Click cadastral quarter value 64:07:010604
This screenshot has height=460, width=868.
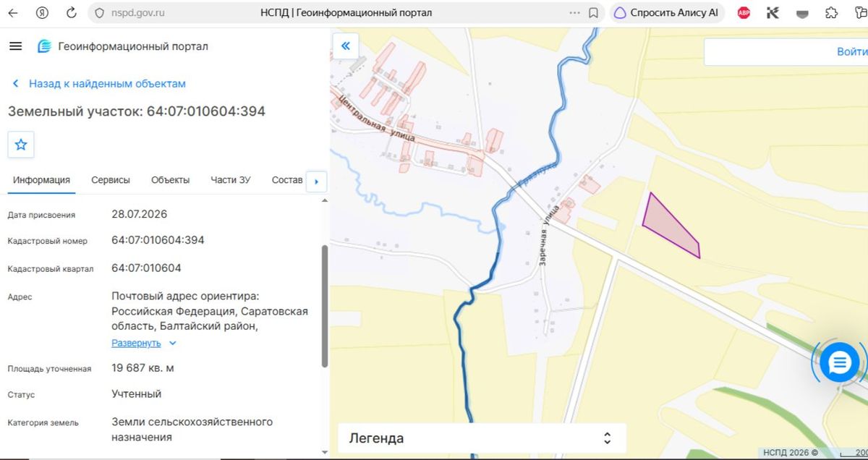[x=146, y=268]
